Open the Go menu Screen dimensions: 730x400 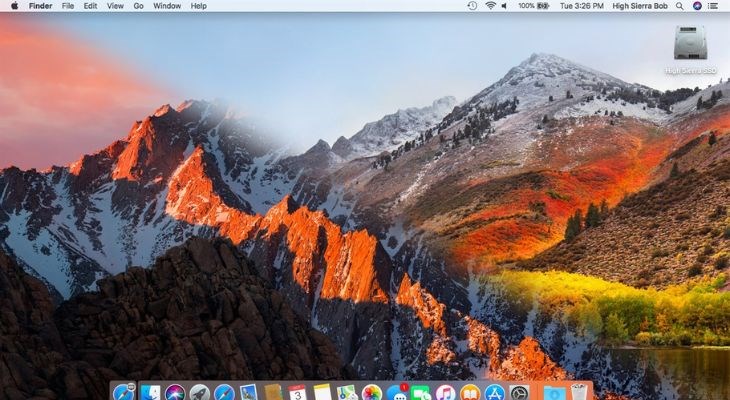point(138,6)
